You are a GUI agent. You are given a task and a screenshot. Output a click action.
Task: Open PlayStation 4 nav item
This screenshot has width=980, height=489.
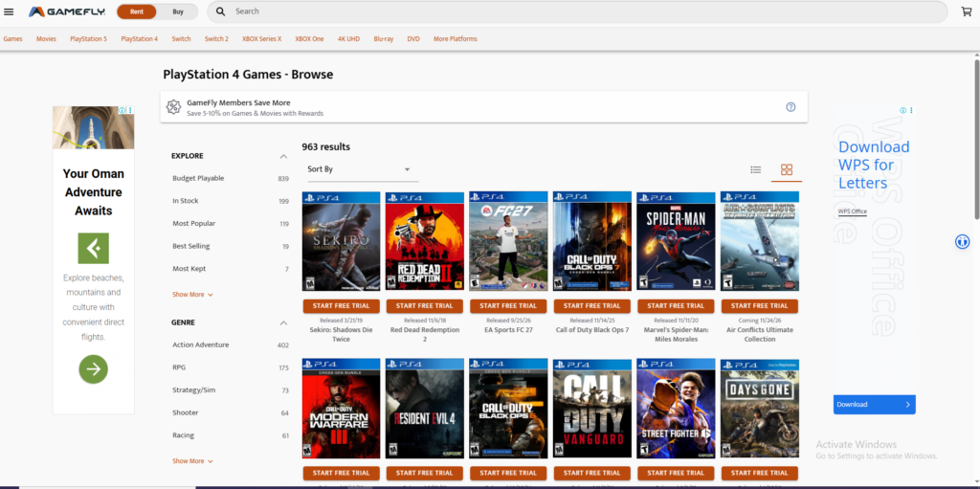140,39
